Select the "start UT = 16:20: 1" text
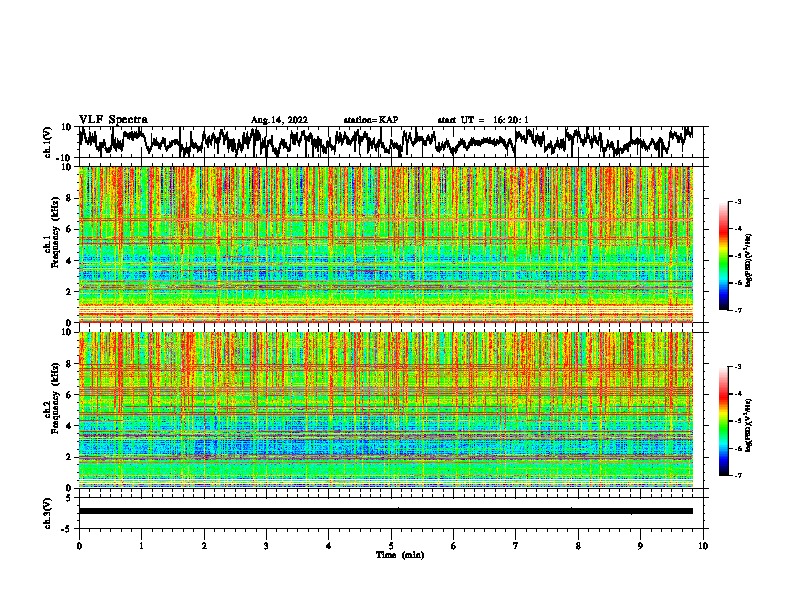792x612 pixels. (483, 120)
